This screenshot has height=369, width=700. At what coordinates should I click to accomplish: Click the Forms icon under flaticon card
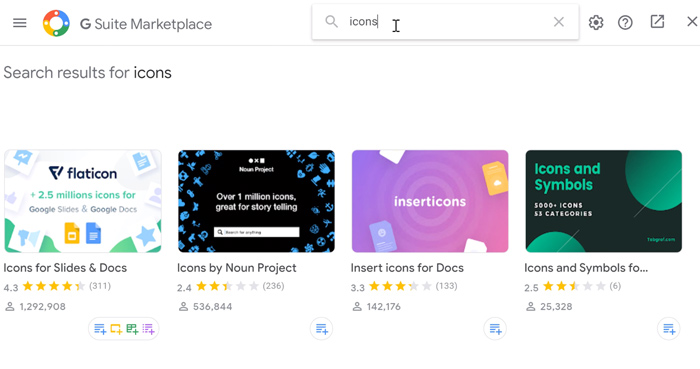pos(148,329)
